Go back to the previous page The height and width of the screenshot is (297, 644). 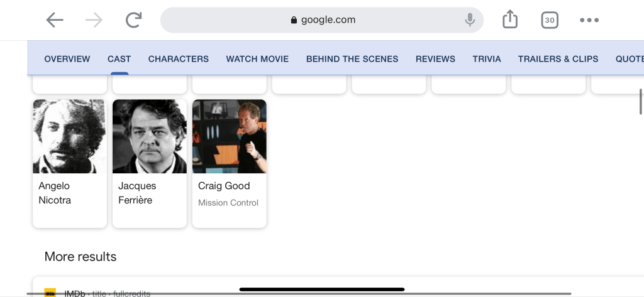[55, 20]
